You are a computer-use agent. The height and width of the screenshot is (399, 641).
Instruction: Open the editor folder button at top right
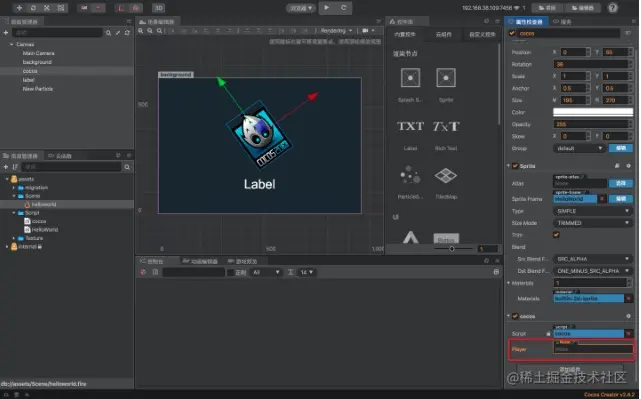tap(583, 8)
